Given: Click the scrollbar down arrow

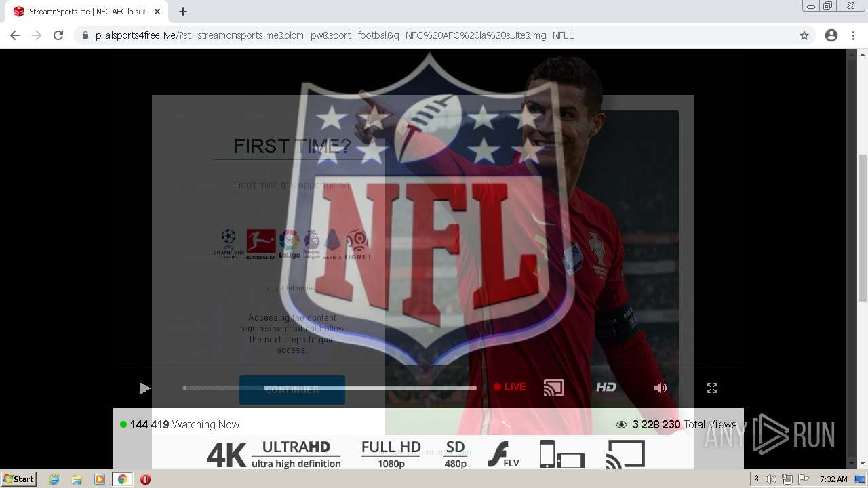Looking at the screenshot, I should pyautogui.click(x=862, y=463).
